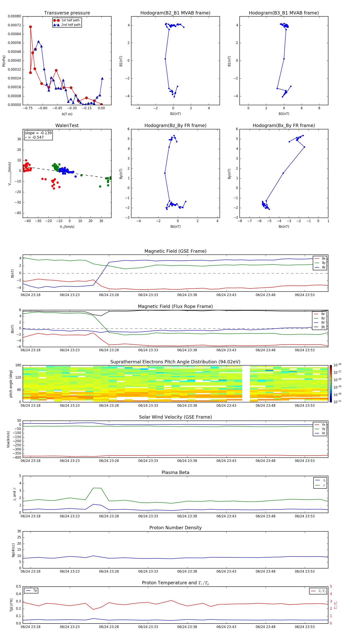The width and height of the screenshot is (351, 644).
Task: Select the "r = -0.547" annotation
Action: pyautogui.click(x=34, y=137)
